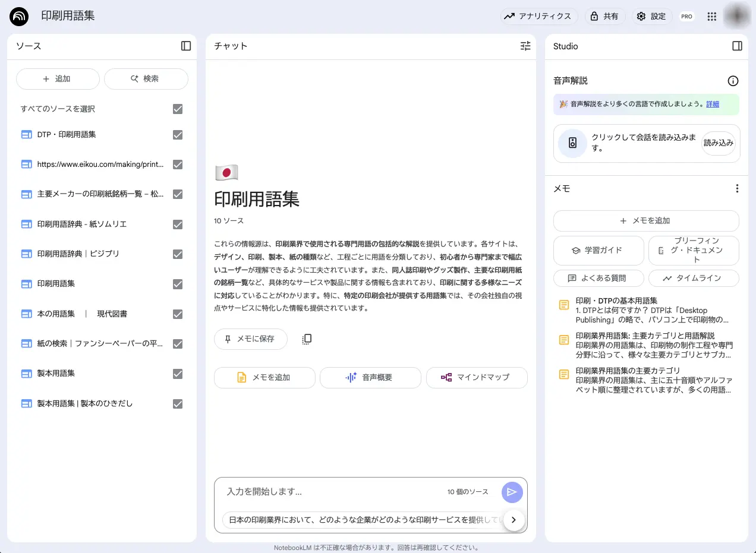The width and height of the screenshot is (756, 553).
Task: Open the Google apps grid icon
Action: click(x=711, y=16)
